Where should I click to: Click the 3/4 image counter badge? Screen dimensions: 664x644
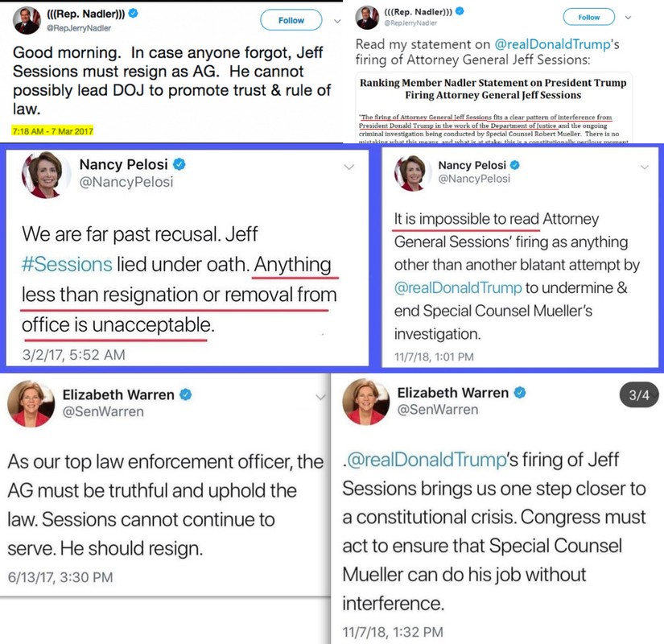pyautogui.click(x=638, y=395)
